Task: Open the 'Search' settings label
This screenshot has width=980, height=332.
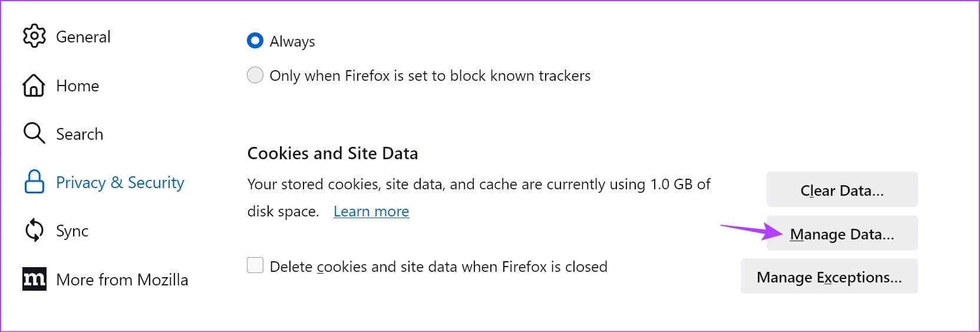Action: coord(80,134)
